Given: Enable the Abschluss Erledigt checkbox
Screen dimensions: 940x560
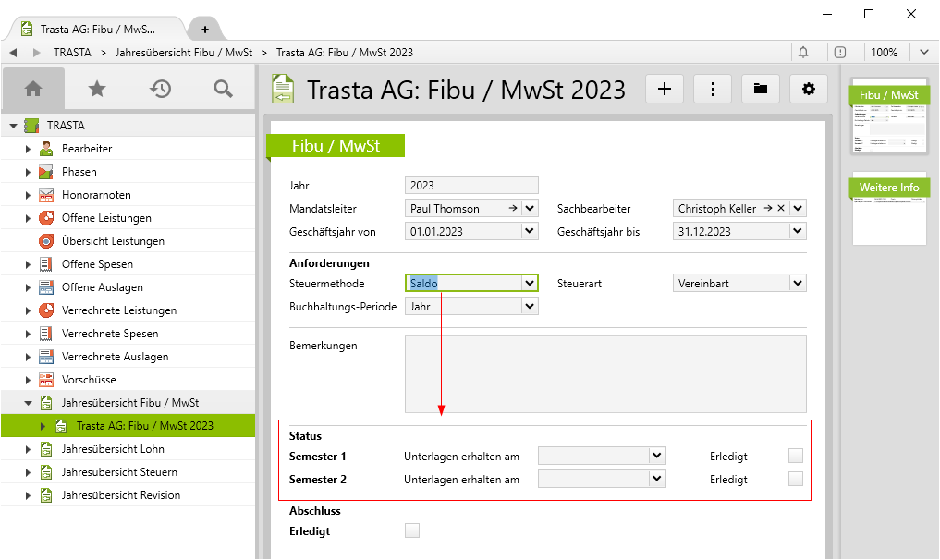Looking at the screenshot, I should coord(412,530).
